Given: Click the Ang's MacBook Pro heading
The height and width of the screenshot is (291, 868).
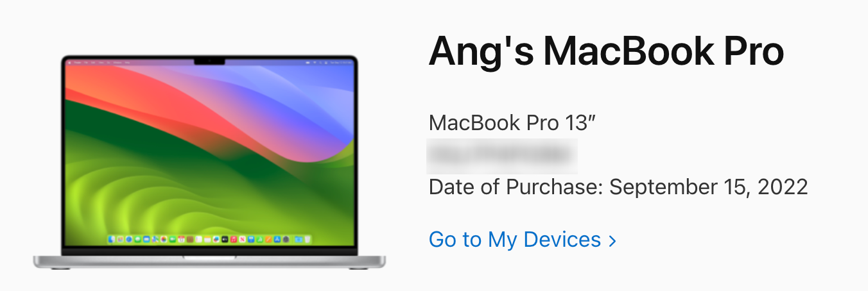Looking at the screenshot, I should 606,51.
